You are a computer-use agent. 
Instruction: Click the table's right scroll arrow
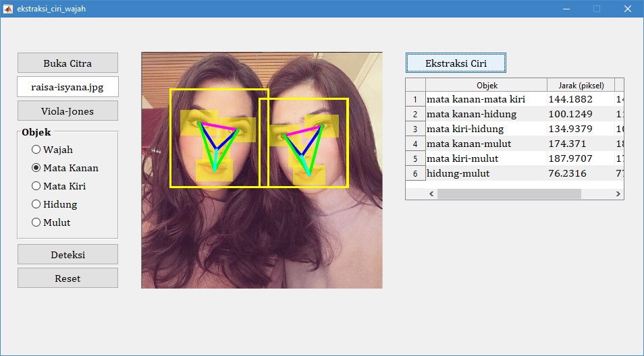tap(618, 194)
